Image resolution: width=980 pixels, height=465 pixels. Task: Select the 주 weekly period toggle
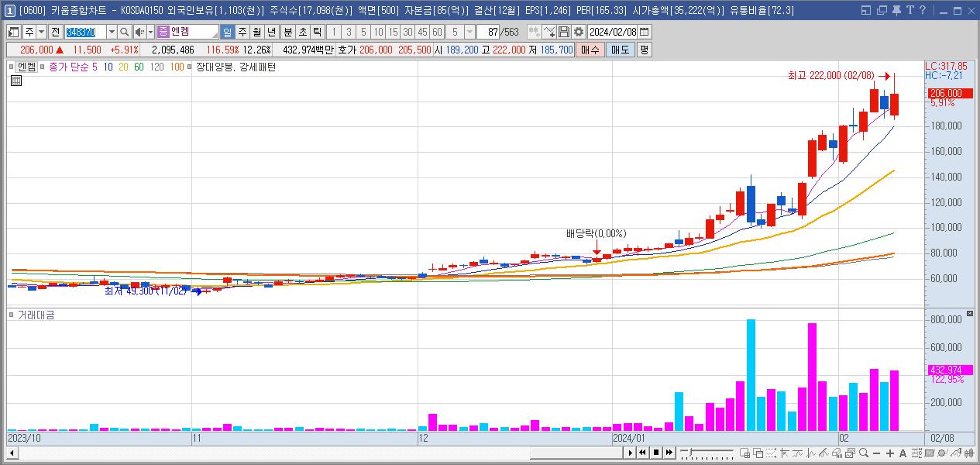click(242, 32)
